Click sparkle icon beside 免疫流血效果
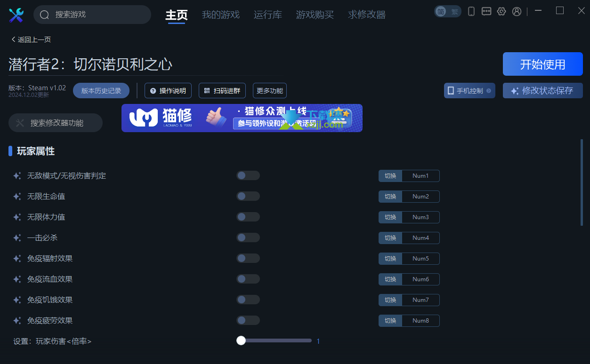This screenshot has height=364, width=590. pos(17,279)
